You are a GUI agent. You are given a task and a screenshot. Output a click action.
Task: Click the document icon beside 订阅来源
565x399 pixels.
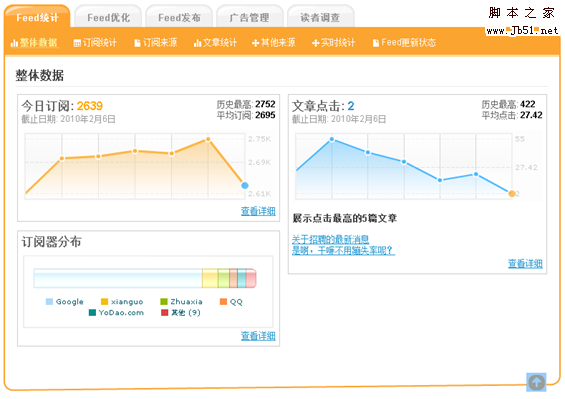point(137,43)
